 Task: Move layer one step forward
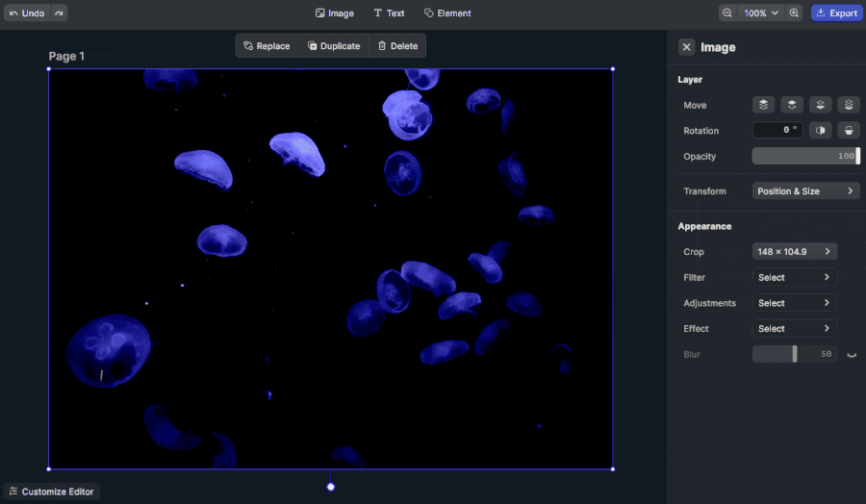point(791,105)
